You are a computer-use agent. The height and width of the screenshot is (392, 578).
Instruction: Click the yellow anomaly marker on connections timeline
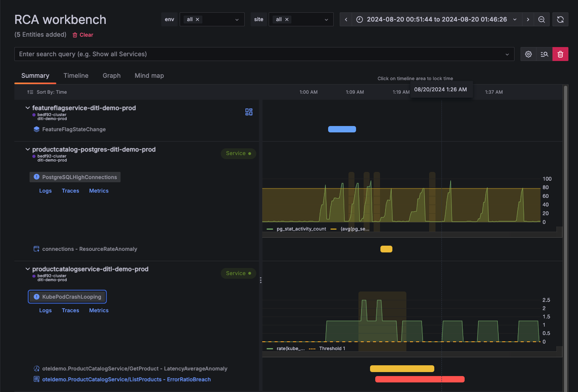tap(386, 249)
